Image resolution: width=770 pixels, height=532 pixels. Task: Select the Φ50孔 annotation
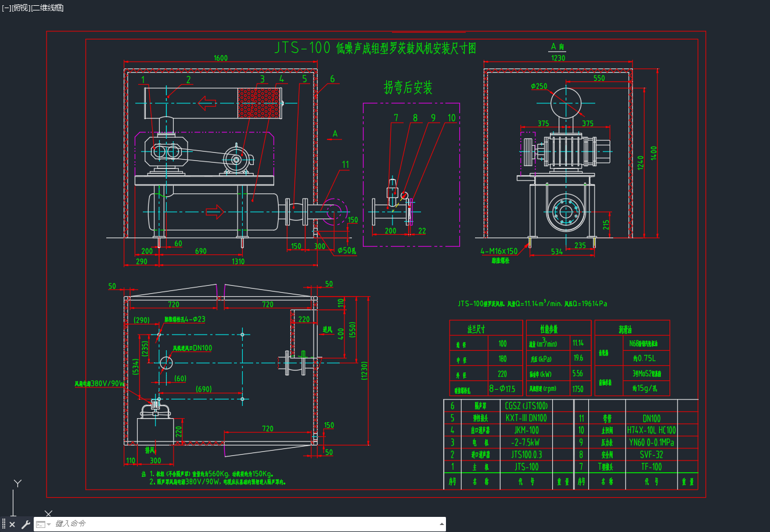(347, 251)
